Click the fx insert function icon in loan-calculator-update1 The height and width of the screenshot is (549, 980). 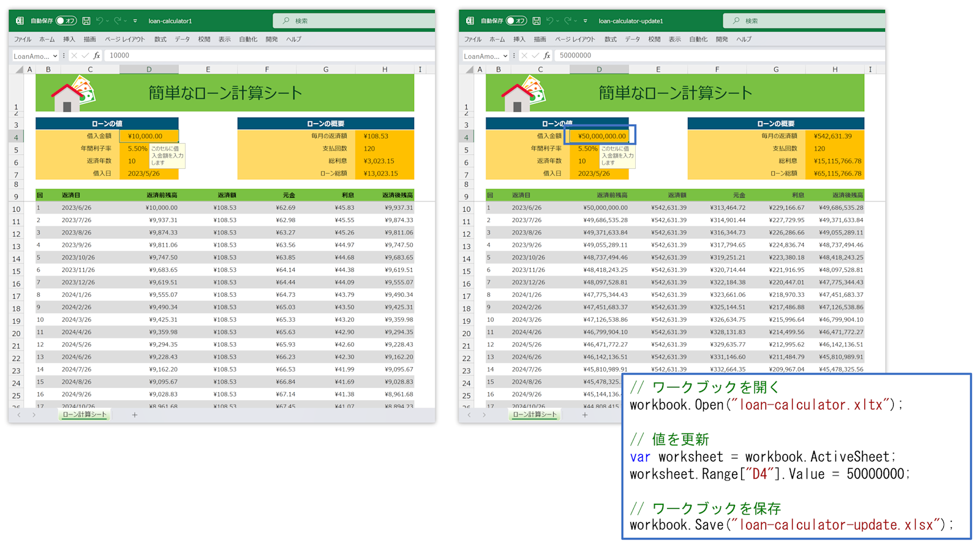point(547,56)
